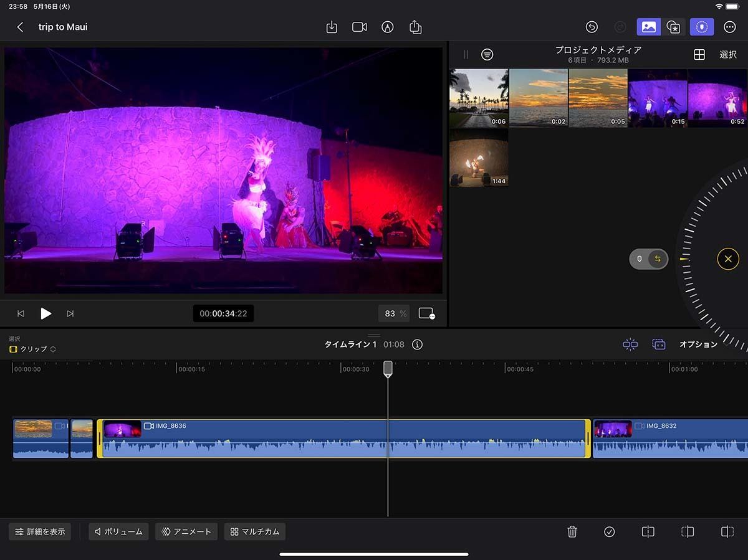748x560 pixels.
Task: Go back from trip to Maui project
Action: pos(20,27)
